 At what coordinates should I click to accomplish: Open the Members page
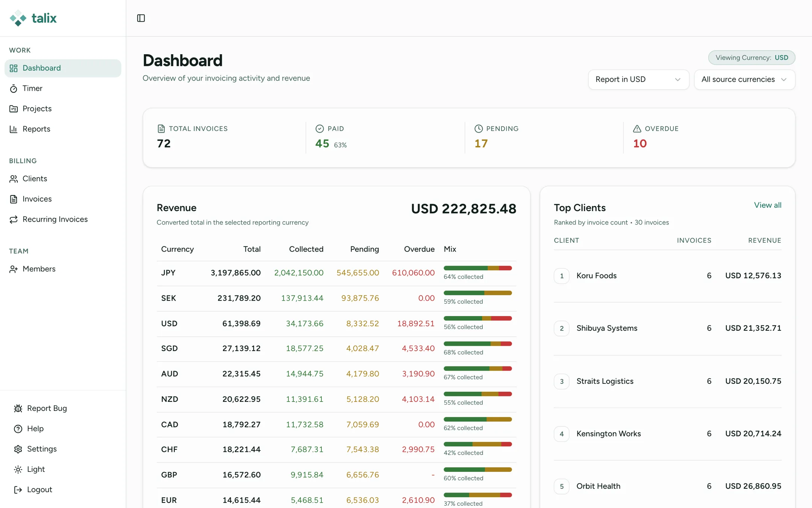(x=63, y=269)
